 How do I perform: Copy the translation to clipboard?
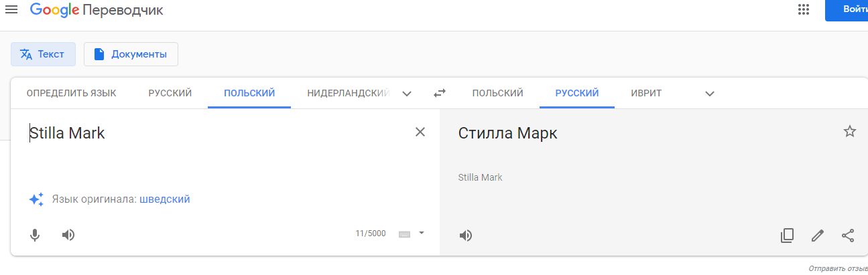[787, 236]
